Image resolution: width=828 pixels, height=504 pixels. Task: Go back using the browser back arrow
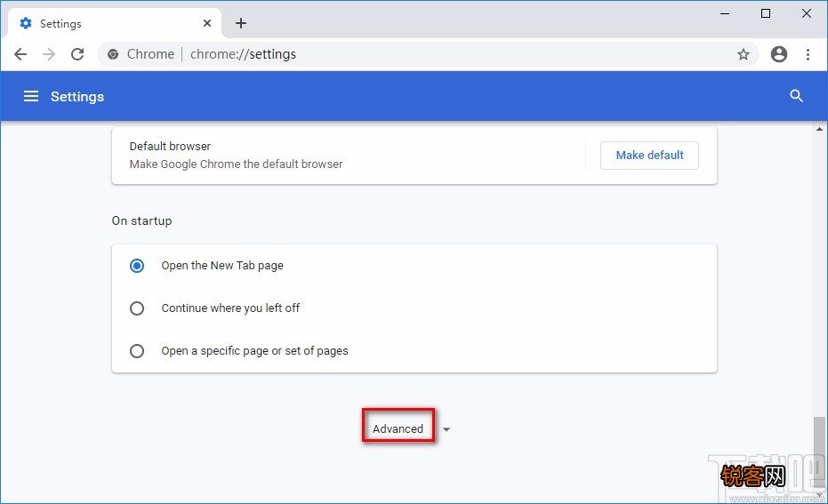click(20, 54)
